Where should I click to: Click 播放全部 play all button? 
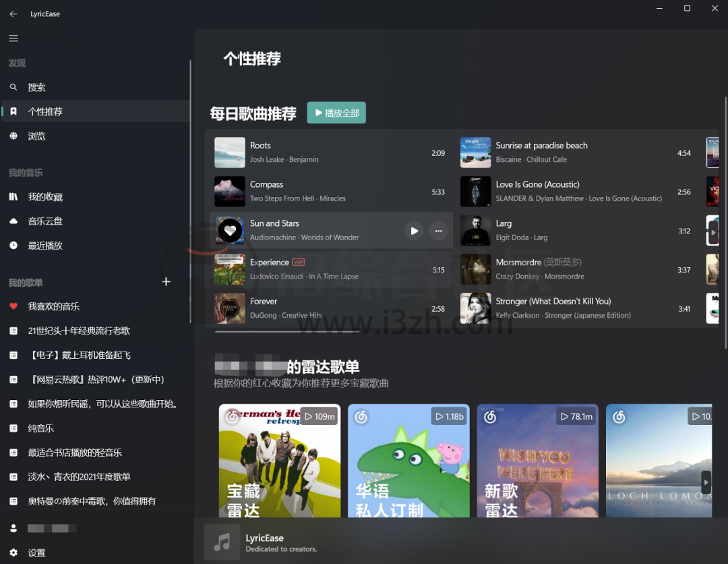click(x=336, y=113)
